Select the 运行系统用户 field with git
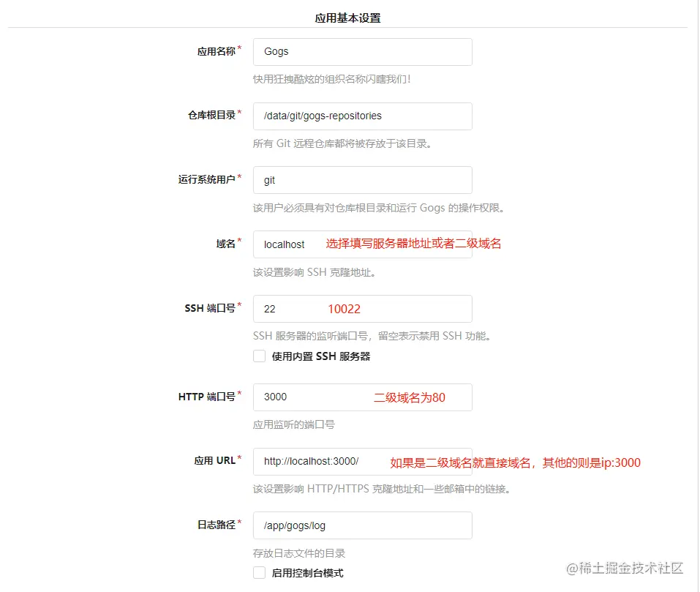700x592 pixels. [x=363, y=180]
